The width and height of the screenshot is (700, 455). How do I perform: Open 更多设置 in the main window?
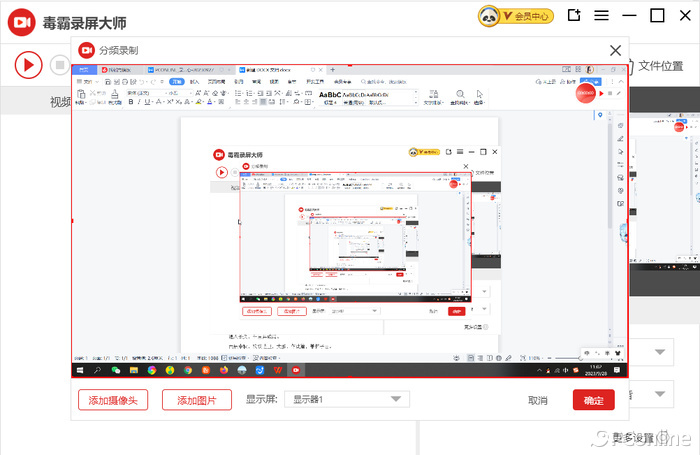pyautogui.click(x=633, y=438)
